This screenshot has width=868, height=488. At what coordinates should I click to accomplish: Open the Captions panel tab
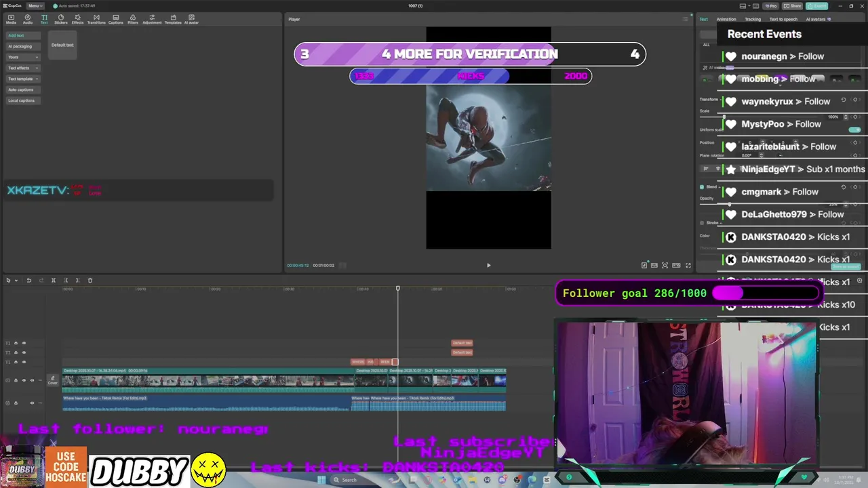(x=116, y=19)
